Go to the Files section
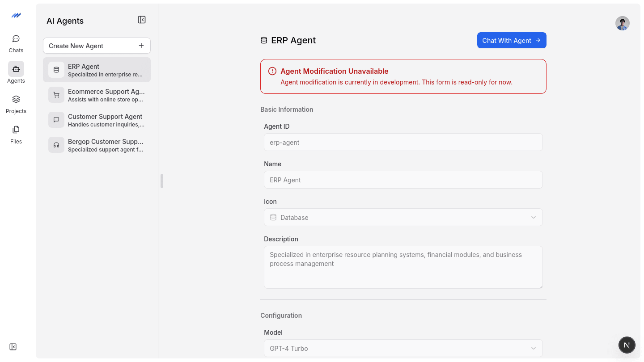 (16, 135)
